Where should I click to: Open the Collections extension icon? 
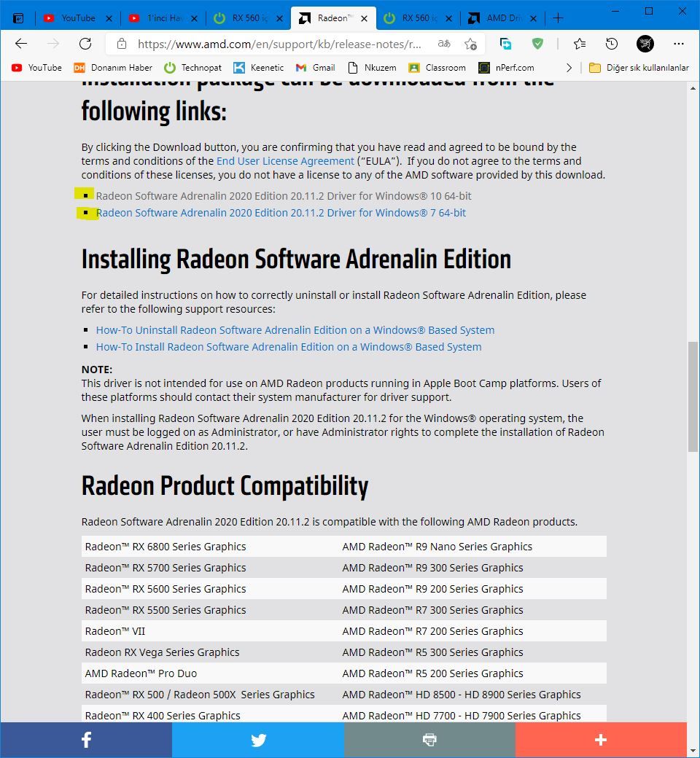click(505, 44)
